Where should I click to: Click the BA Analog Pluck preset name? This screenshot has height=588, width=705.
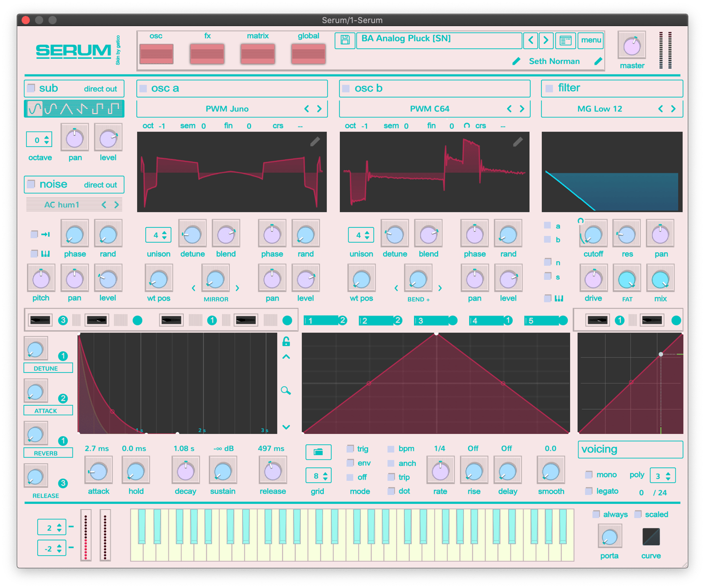click(x=439, y=40)
